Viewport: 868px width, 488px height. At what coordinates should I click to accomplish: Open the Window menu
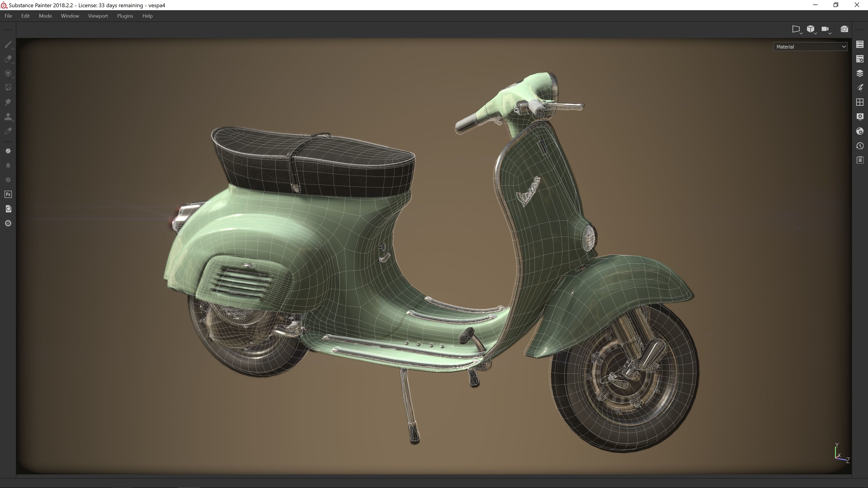pyautogui.click(x=70, y=16)
